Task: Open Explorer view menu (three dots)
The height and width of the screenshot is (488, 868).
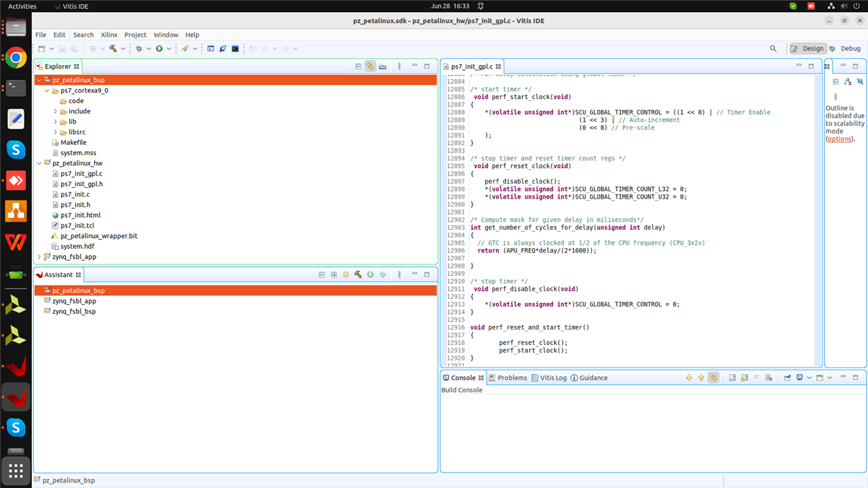Action: (399, 66)
